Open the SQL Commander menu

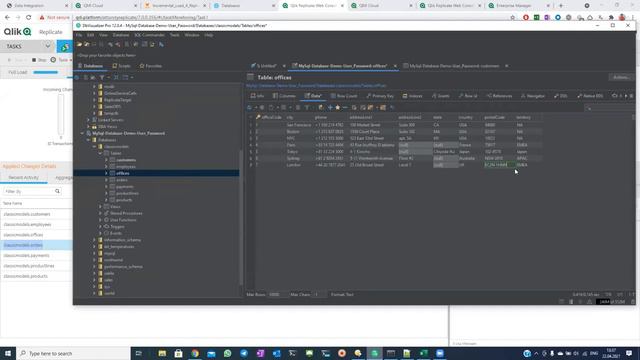(x=149, y=35)
